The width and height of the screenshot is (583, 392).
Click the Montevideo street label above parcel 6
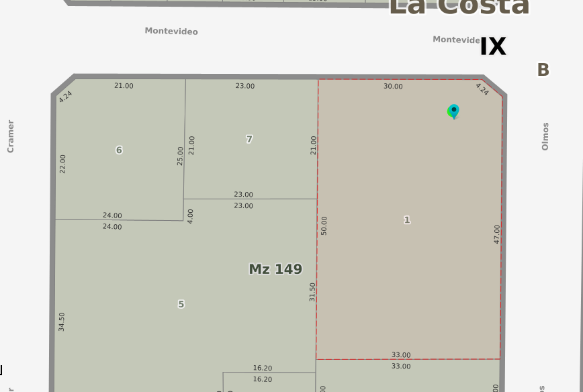[171, 32]
